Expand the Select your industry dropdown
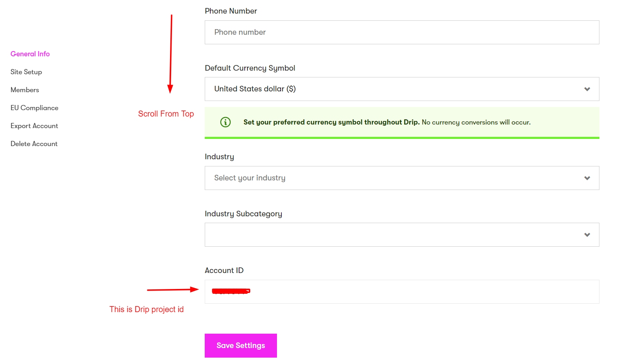The image size is (617, 364). point(401,178)
